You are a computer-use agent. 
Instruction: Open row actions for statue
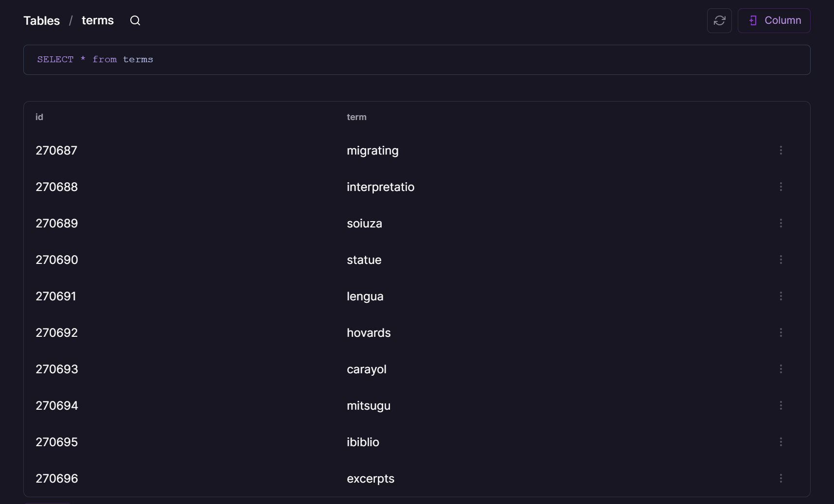pyautogui.click(x=781, y=260)
